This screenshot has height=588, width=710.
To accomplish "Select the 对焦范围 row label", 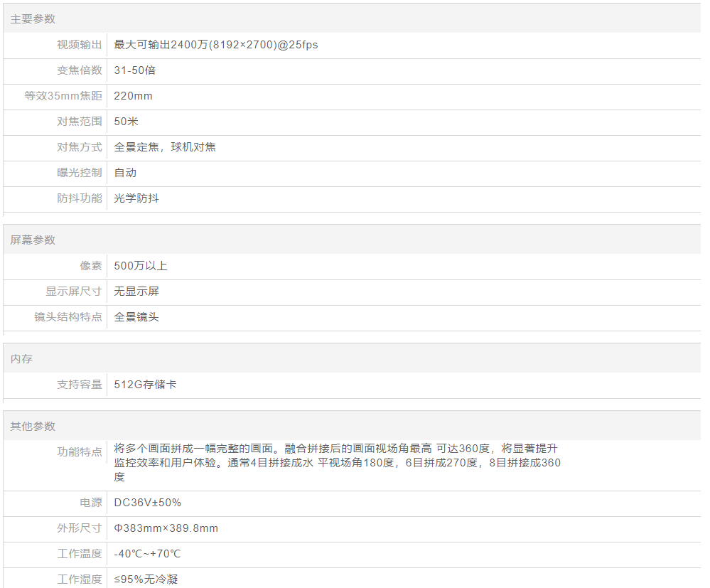I will (80, 122).
